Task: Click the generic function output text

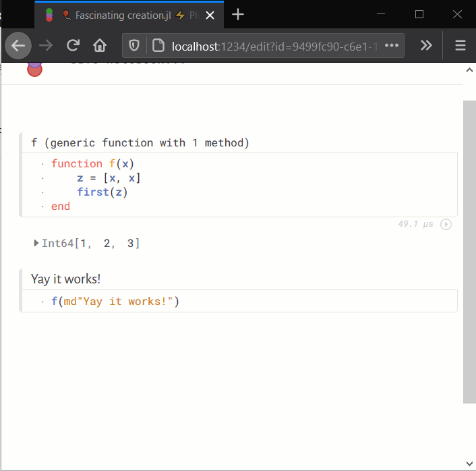Action: pos(140,142)
